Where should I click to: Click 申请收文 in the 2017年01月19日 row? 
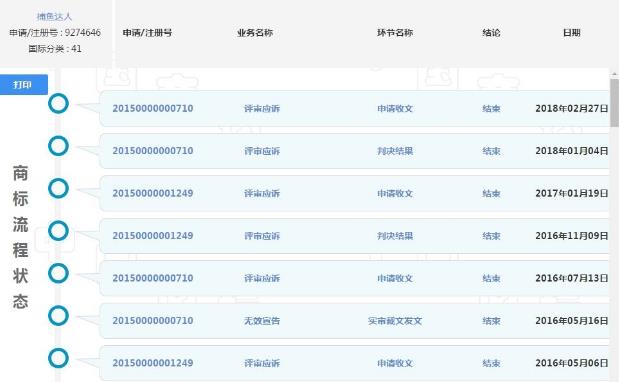[395, 193]
